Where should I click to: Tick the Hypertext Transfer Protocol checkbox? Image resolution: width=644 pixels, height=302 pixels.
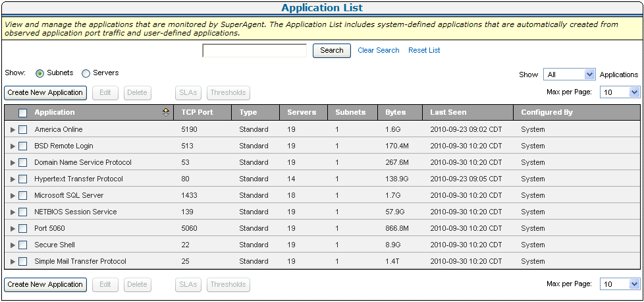coord(22,179)
